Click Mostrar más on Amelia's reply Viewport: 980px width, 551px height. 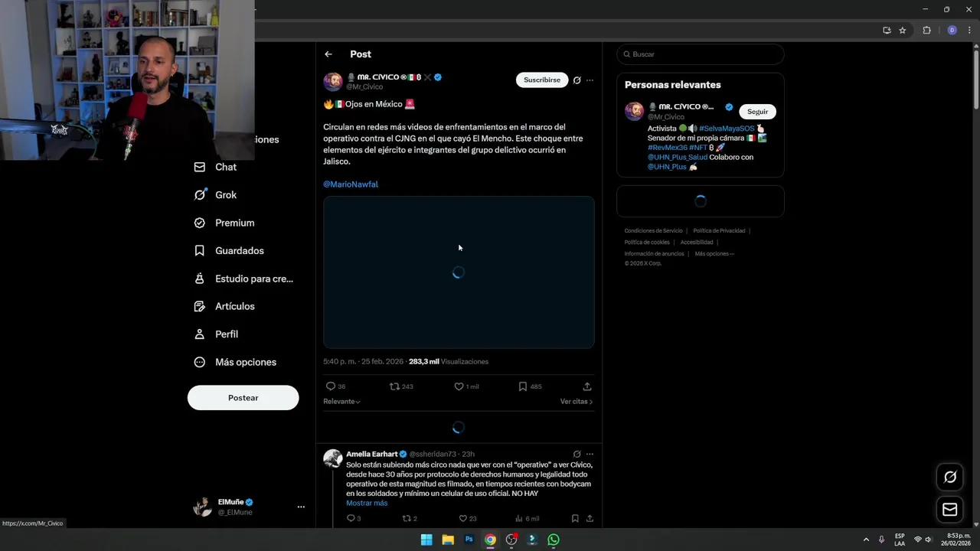point(367,504)
